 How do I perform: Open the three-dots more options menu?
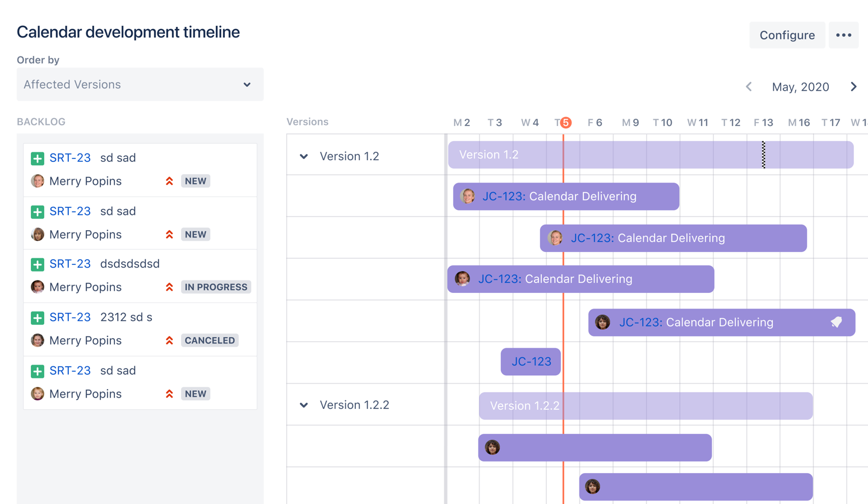click(843, 35)
